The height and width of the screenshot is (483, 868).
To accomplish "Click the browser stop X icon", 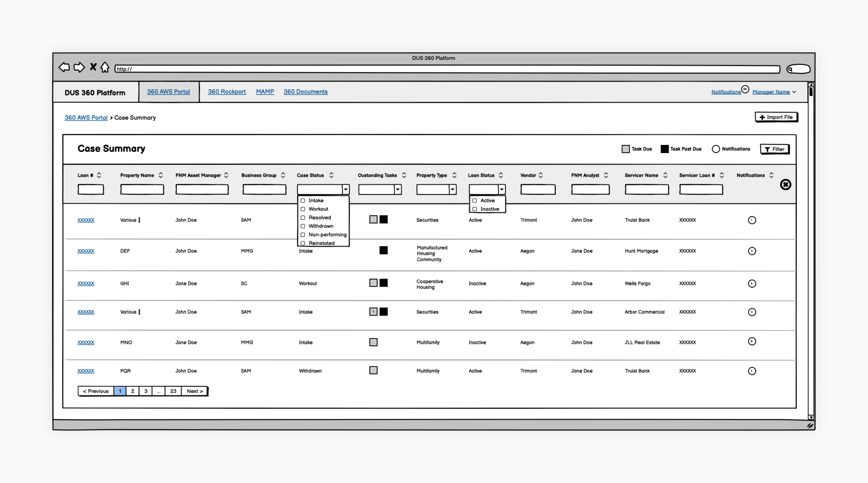I will click(x=93, y=67).
